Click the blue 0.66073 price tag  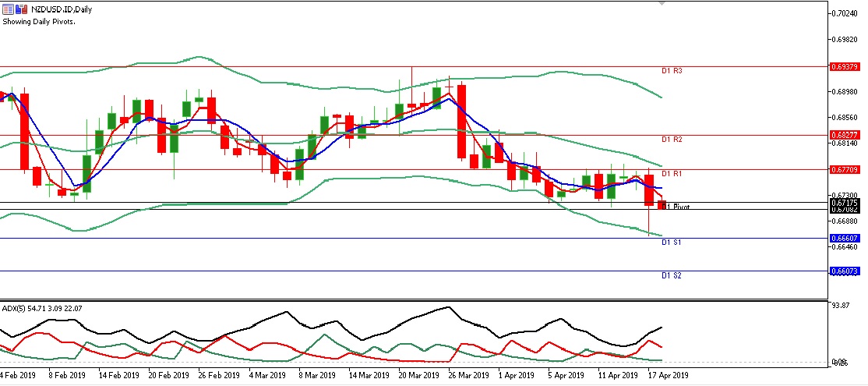[845, 271]
